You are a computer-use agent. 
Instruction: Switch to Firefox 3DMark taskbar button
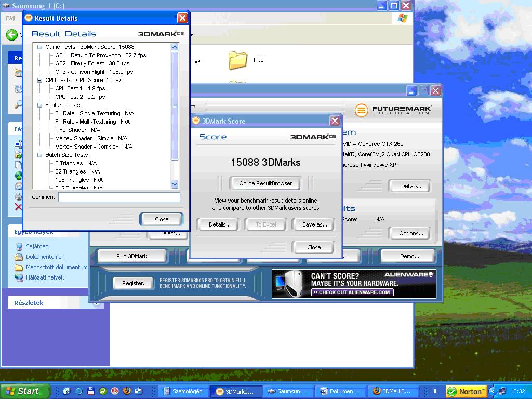[393, 392]
